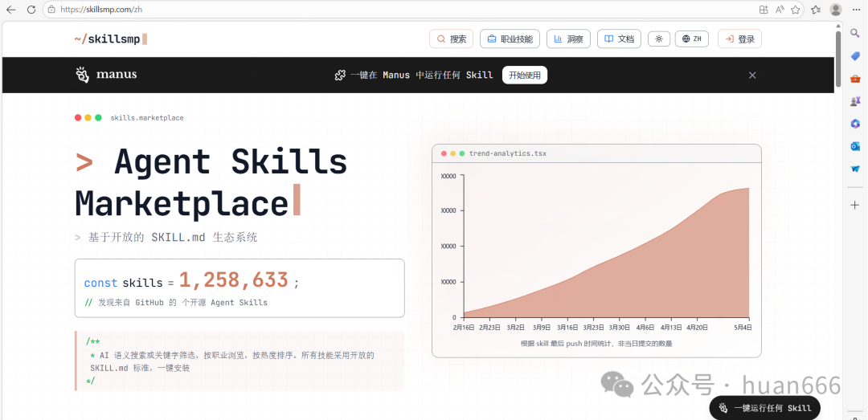Toggle the light/dark theme sun button
Screen dimensions: 868x420
659,39
